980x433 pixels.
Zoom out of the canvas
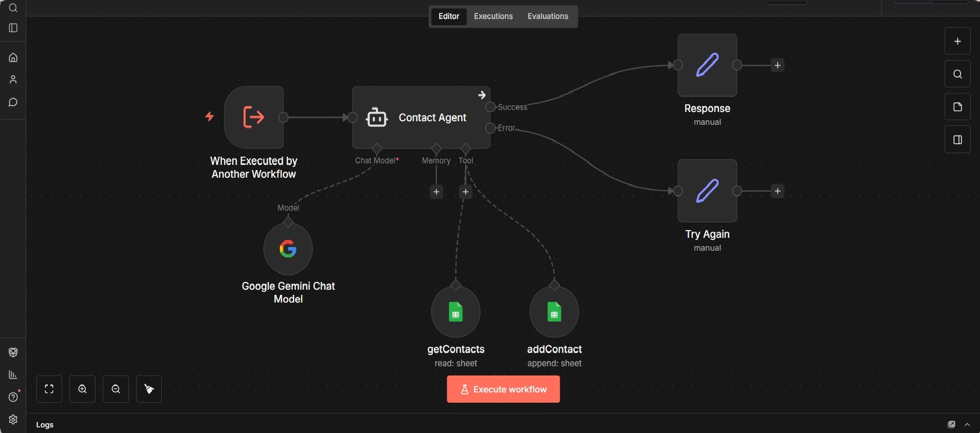(116, 389)
